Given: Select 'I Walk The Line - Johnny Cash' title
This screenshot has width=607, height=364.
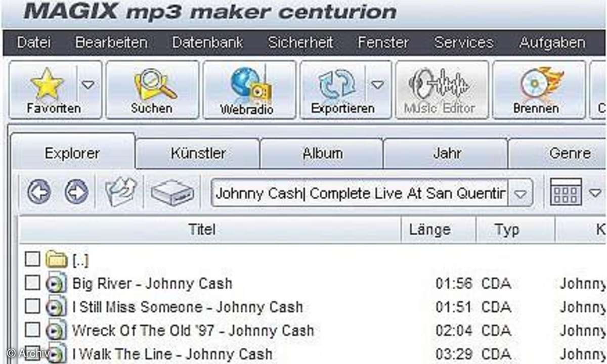Looking at the screenshot, I should pyautogui.click(x=172, y=354).
